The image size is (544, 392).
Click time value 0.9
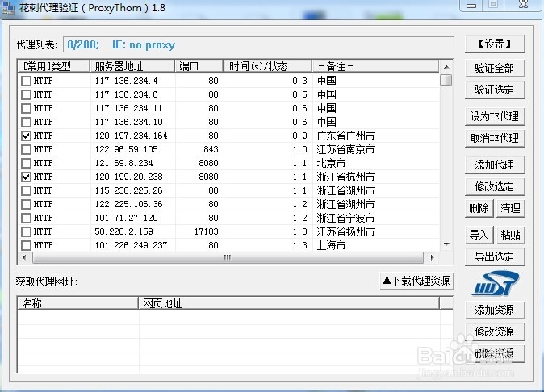click(299, 136)
